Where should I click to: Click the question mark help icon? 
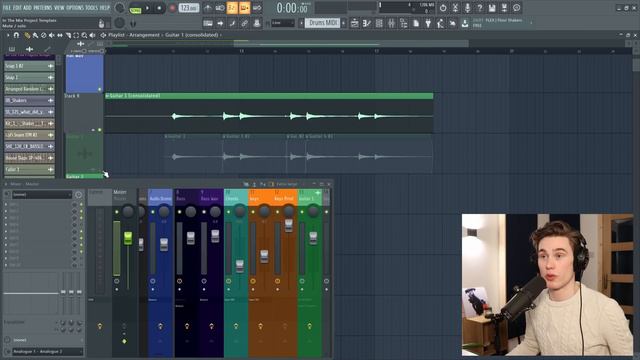coord(480,8)
